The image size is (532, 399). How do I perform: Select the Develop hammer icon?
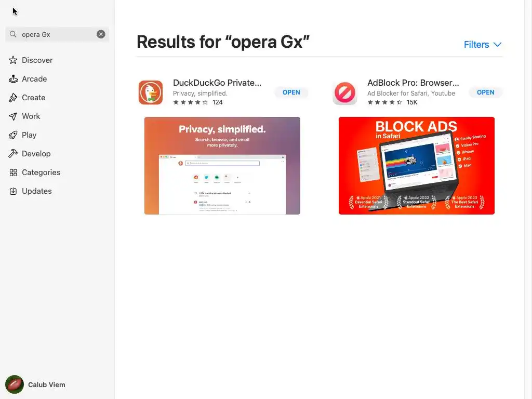pyautogui.click(x=13, y=154)
